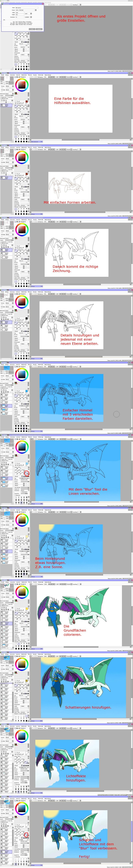
Task: Select the circled Blur tool in 'Mit dem Blur Tool' screenshot
Action: 27,473
